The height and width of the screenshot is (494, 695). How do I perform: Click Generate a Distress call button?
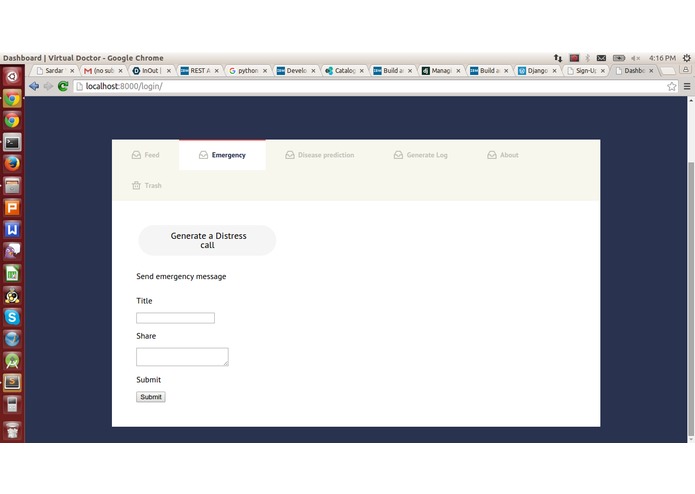[x=207, y=241]
